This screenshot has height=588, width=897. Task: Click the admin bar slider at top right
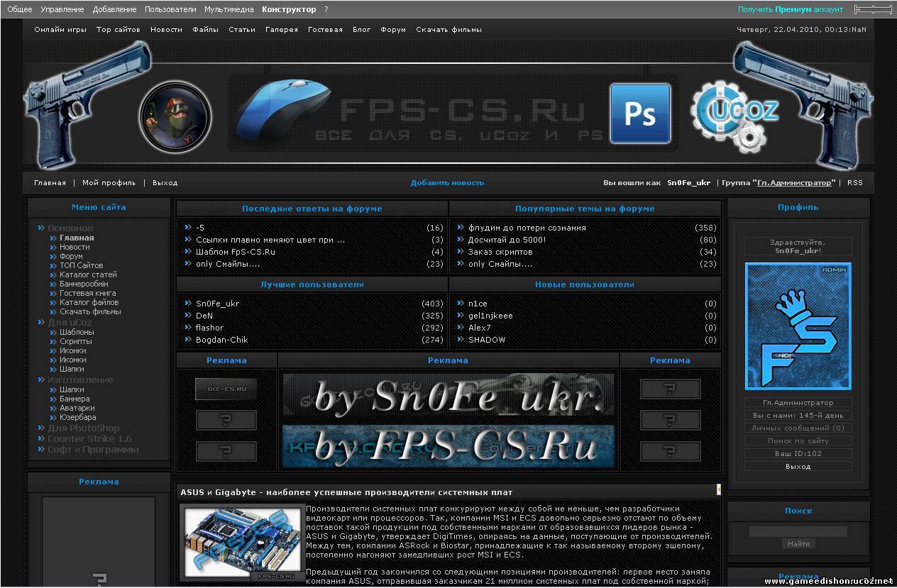click(872, 9)
